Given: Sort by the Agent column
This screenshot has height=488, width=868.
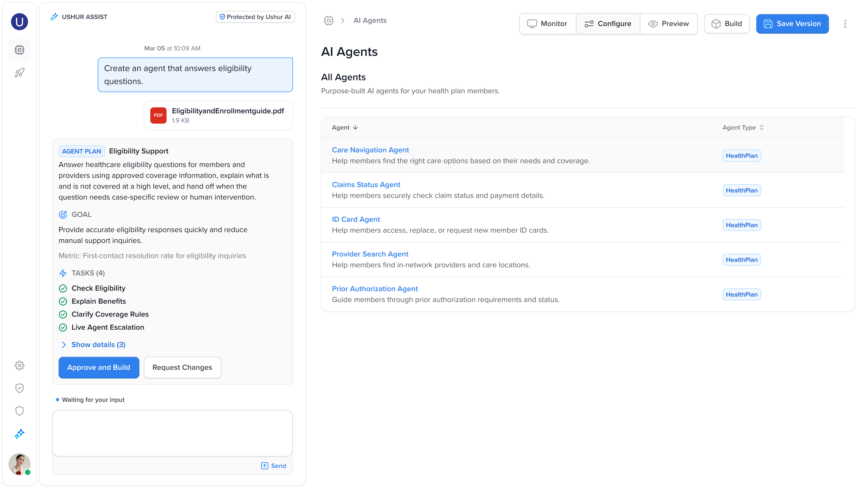Looking at the screenshot, I should point(345,127).
